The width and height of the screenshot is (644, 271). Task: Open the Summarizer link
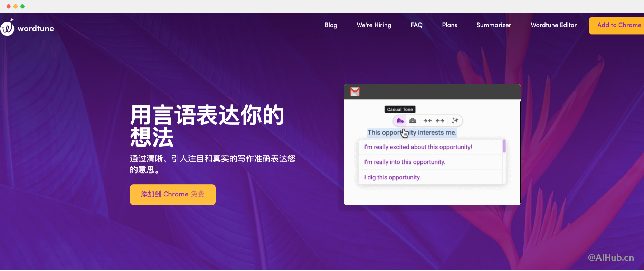494,25
